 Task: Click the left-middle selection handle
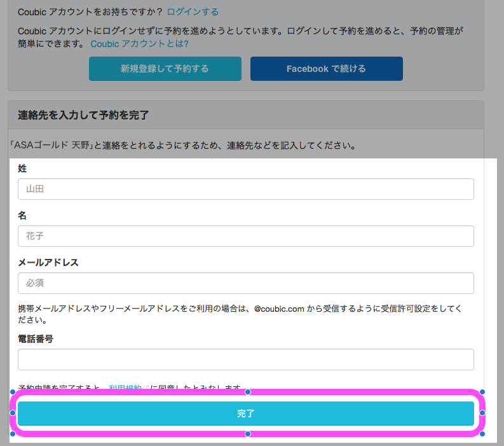pyautogui.click(x=12, y=413)
